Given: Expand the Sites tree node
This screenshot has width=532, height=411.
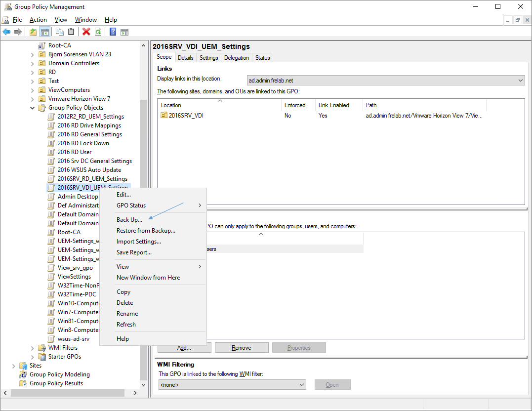Looking at the screenshot, I should coord(14,366).
